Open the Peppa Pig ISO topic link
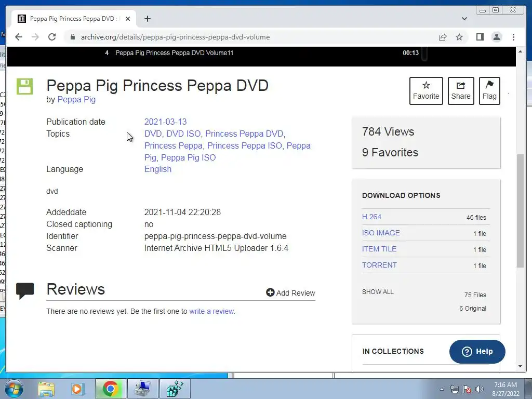Screen dimensions: 532x399 [188, 157]
